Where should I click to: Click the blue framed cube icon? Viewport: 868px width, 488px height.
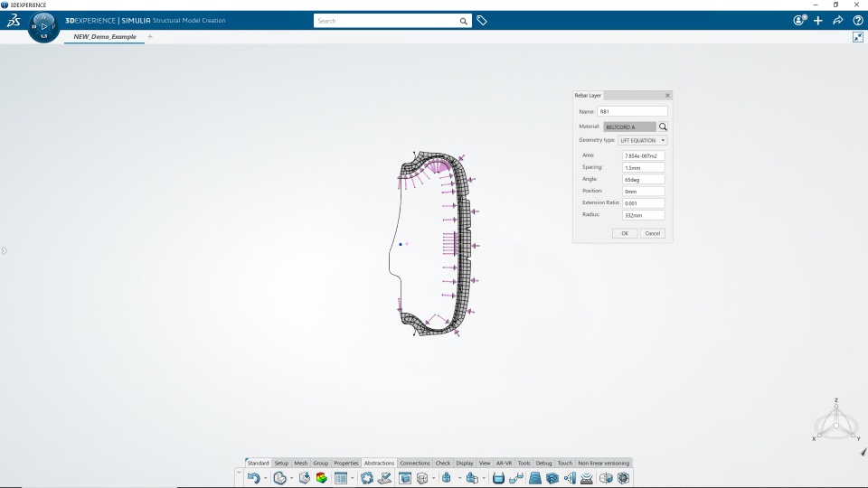405,478
